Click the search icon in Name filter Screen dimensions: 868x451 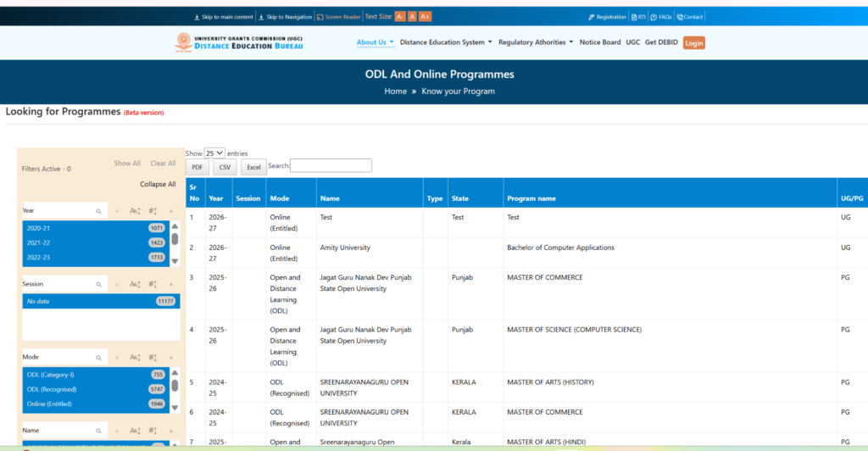pyautogui.click(x=98, y=431)
